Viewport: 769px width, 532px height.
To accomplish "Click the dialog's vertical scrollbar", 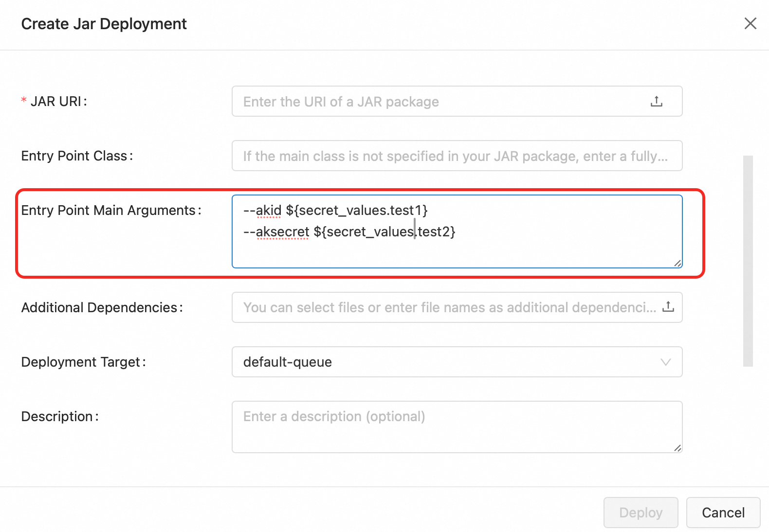I will point(748,261).
